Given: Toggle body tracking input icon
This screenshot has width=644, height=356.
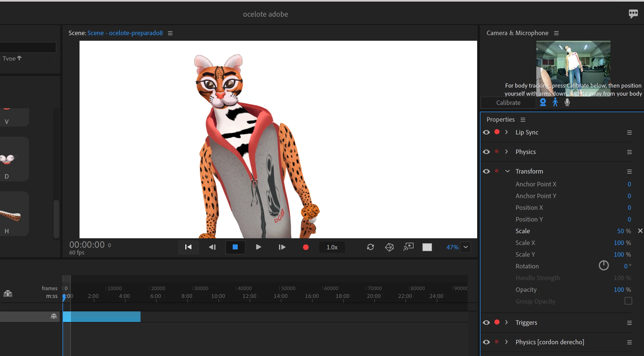Looking at the screenshot, I should [555, 102].
